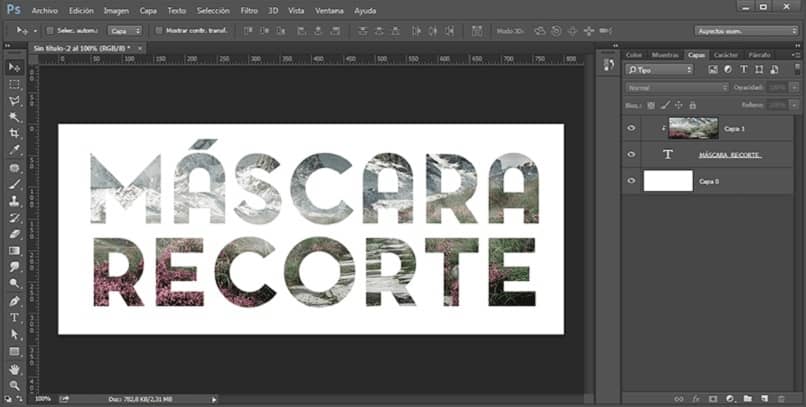Screen dimensions: 806x407
Task: Enable Mostrar contr. transf. checkbox
Action: (158, 30)
